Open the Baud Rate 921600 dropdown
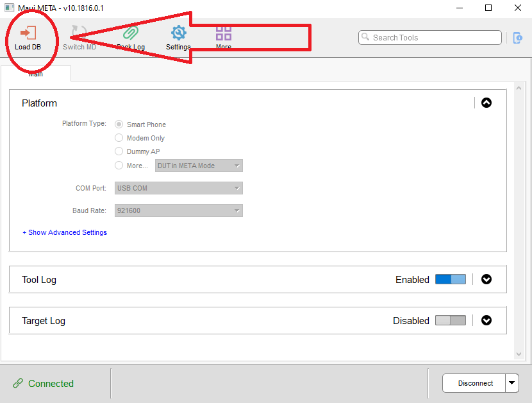This screenshot has width=532, height=403. click(178, 210)
